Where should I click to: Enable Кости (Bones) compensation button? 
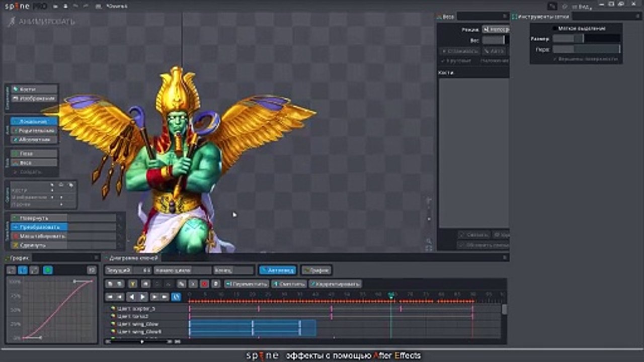coord(34,89)
